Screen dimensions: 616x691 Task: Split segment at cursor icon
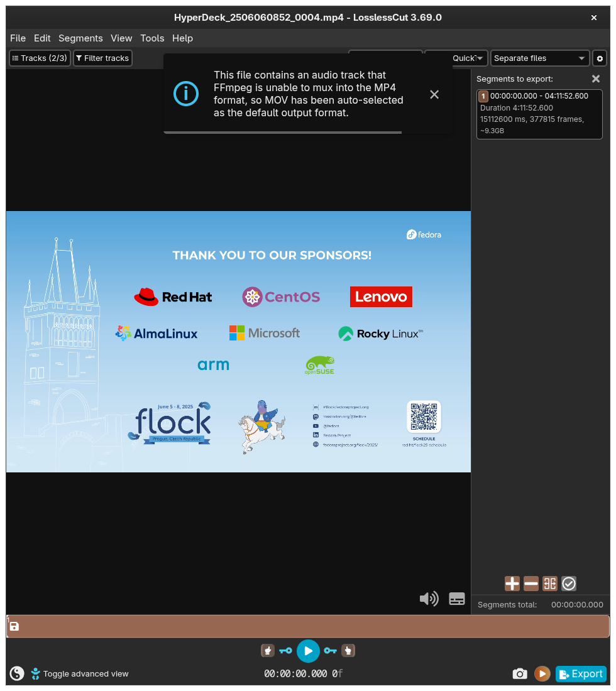coord(550,584)
